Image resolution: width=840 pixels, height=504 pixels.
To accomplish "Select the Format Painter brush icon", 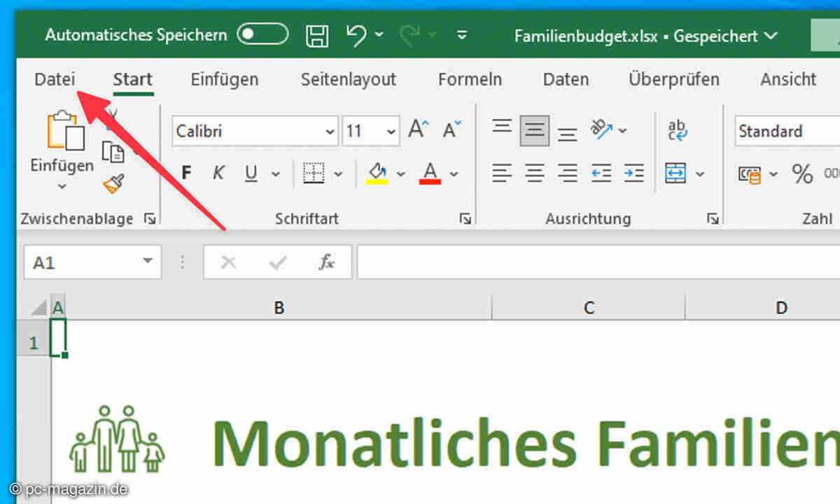I will (113, 183).
